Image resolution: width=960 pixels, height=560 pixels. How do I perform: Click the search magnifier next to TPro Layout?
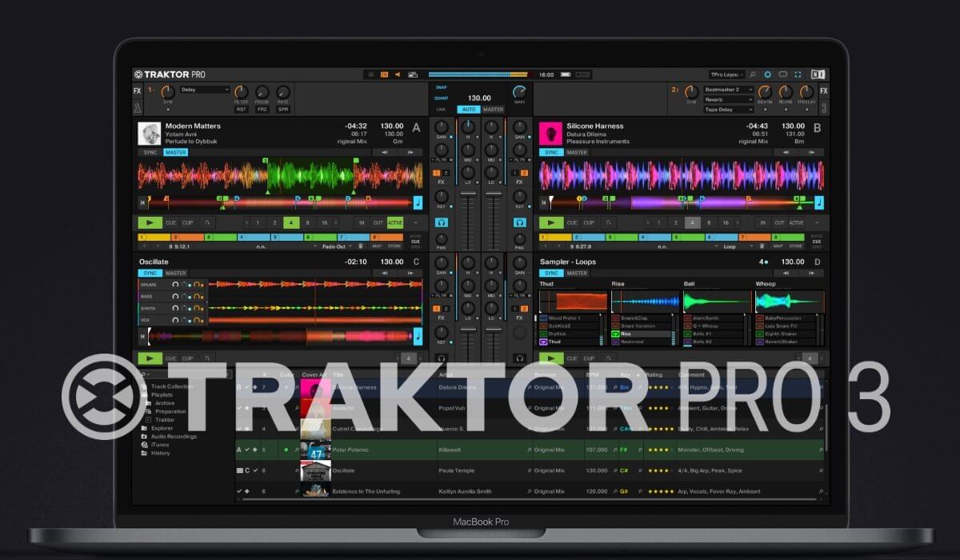(752, 74)
